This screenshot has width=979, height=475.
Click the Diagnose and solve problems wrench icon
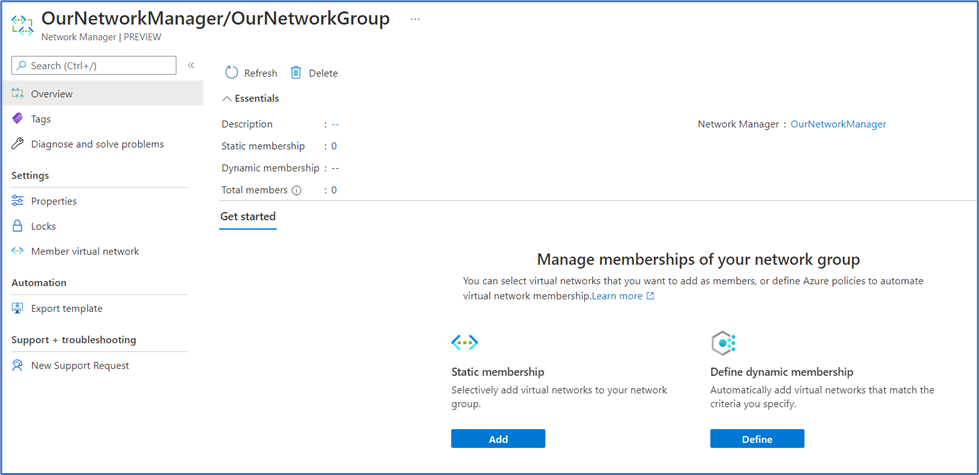pos(17,144)
